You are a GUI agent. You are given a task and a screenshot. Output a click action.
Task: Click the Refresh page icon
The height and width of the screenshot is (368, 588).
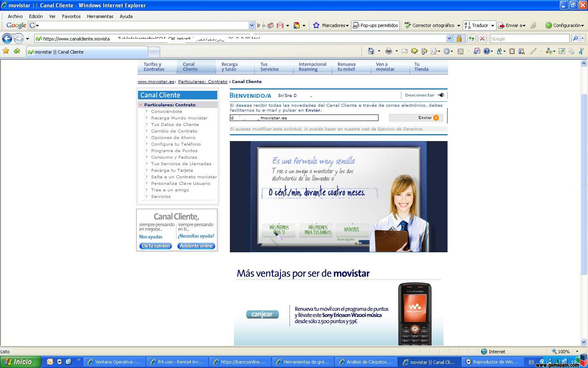tap(471, 38)
